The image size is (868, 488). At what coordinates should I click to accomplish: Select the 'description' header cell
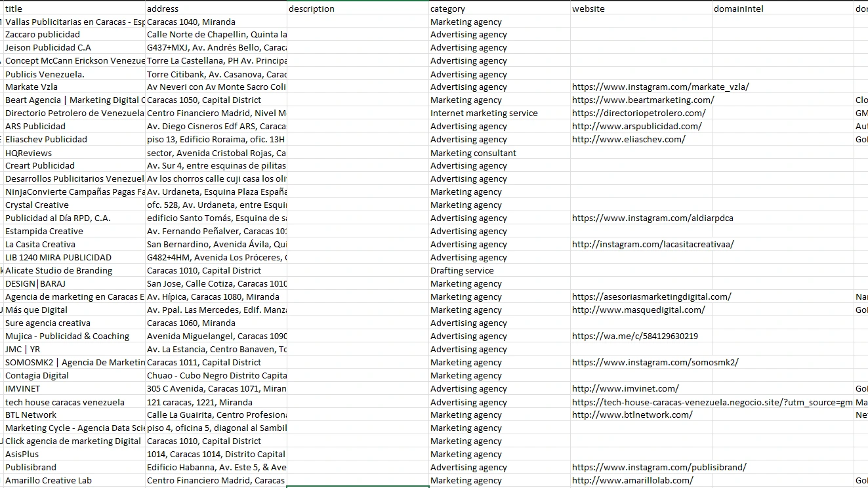tap(358, 9)
